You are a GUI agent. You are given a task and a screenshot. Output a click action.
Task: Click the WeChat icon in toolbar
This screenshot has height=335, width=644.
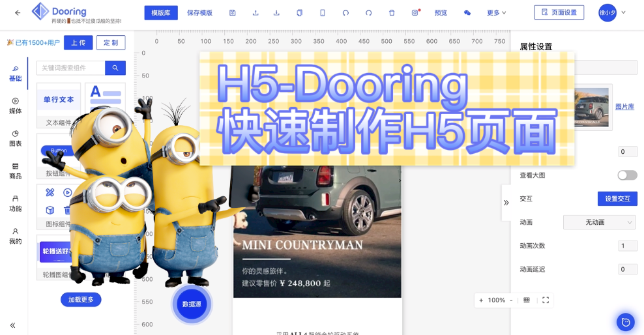[x=467, y=13]
